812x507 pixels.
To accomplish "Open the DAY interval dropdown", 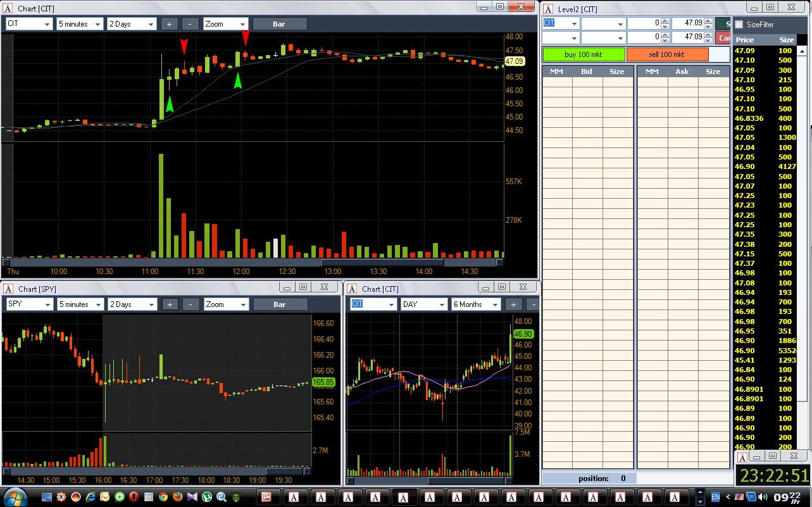I will 424,304.
